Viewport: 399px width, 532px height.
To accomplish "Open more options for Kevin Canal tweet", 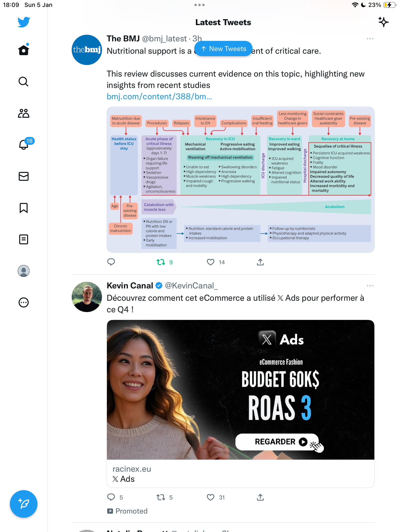I will click(x=370, y=286).
